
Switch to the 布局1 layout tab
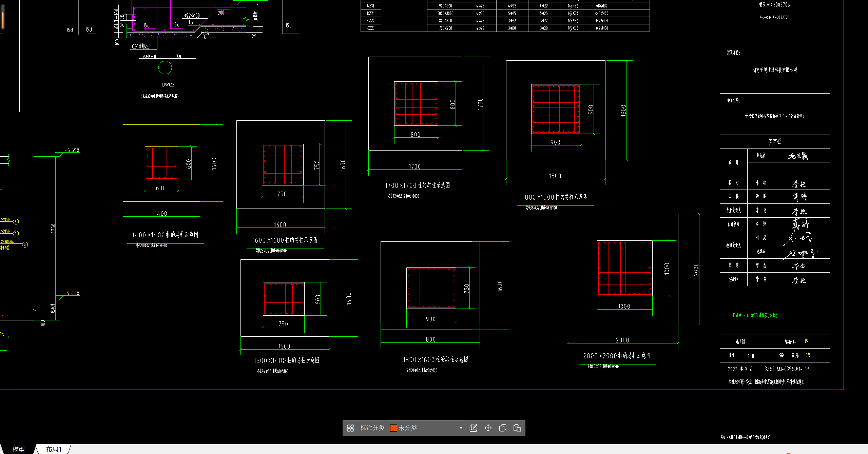click(x=54, y=449)
